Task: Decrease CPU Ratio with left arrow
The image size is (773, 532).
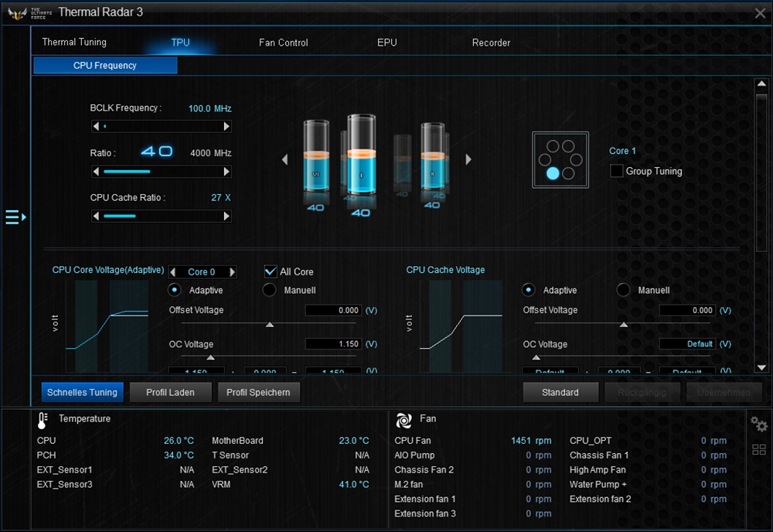Action: tap(96, 172)
